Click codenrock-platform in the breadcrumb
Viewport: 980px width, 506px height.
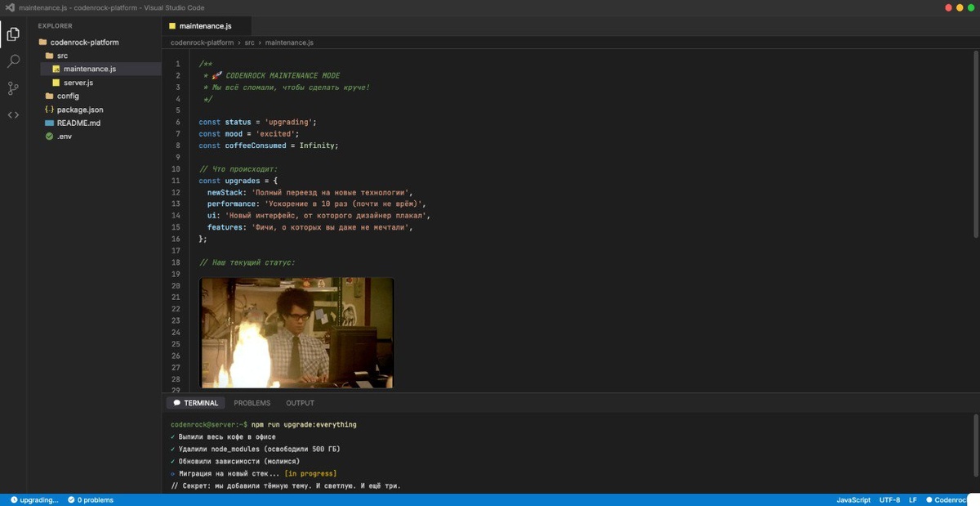[x=202, y=43]
